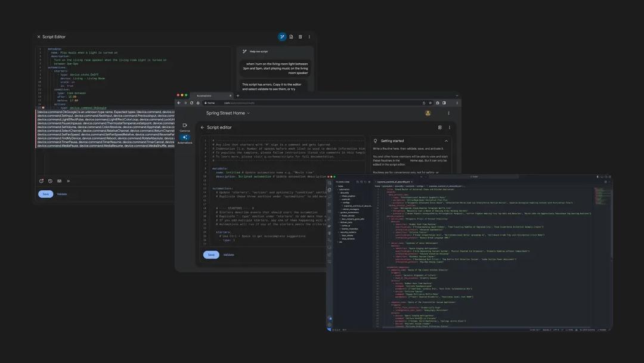This screenshot has height=363, width=644.
Task: Click the code editor minimap
Action: (x=602, y=196)
